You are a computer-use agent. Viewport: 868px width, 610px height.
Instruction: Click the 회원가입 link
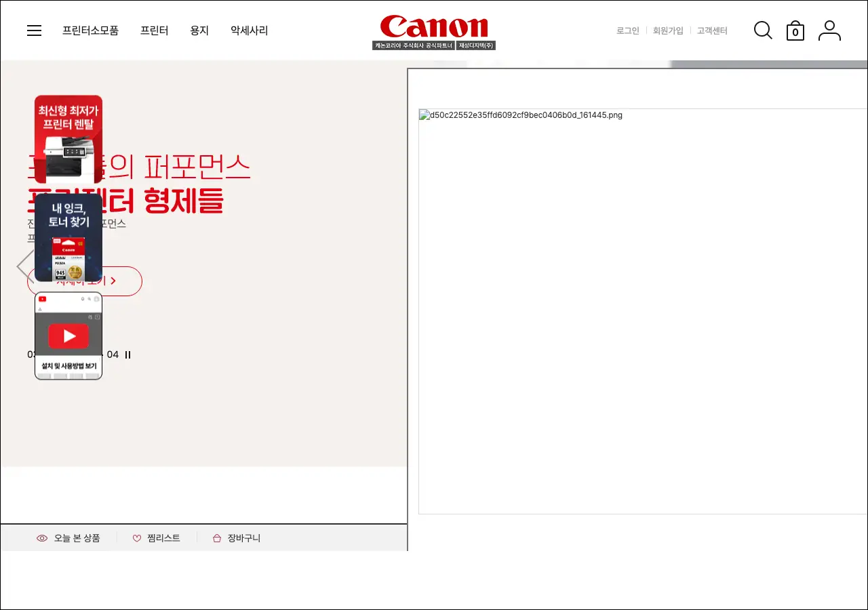point(668,30)
